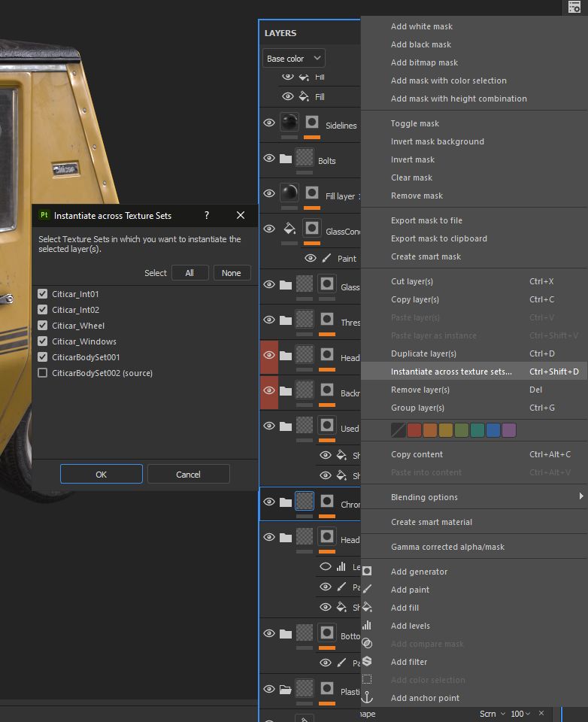Click the Add anchor point icon
Image resolution: width=588 pixels, height=722 pixels.
coord(367,698)
